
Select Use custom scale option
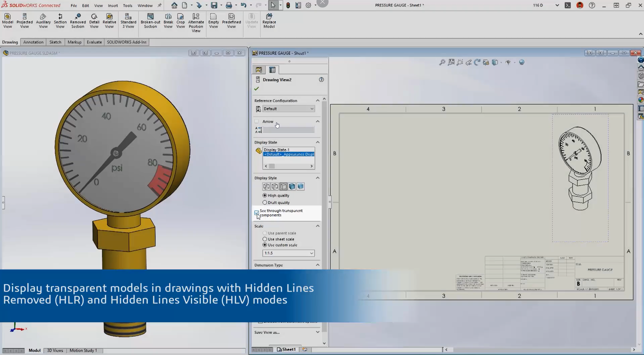265,245
